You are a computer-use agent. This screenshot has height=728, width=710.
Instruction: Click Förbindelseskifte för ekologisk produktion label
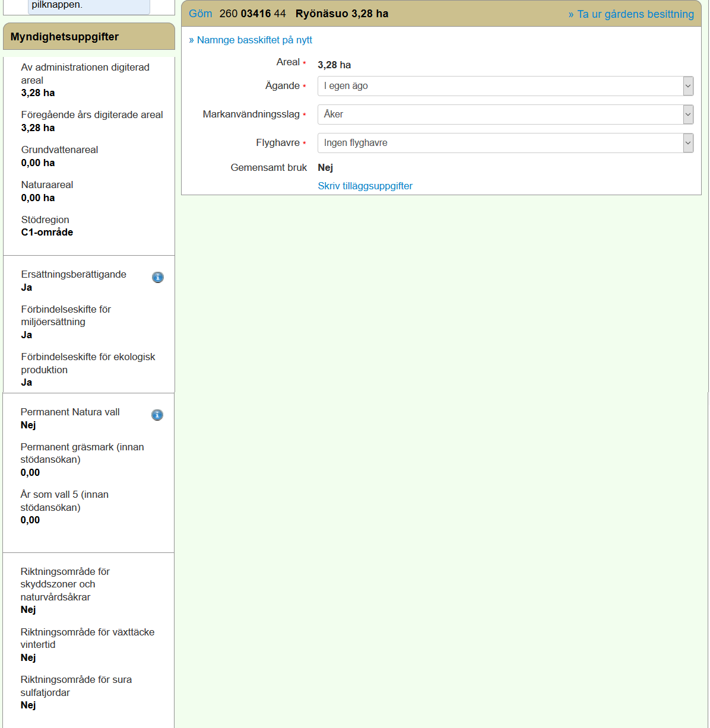[x=88, y=363]
